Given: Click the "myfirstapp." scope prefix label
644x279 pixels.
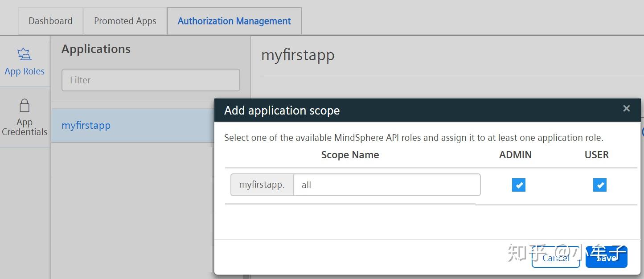Looking at the screenshot, I should coord(262,185).
